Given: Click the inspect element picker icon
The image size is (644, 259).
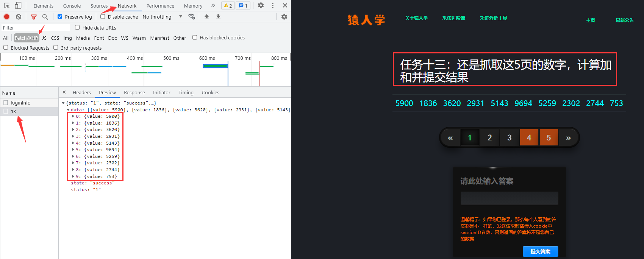Looking at the screenshot, I should [7, 6].
